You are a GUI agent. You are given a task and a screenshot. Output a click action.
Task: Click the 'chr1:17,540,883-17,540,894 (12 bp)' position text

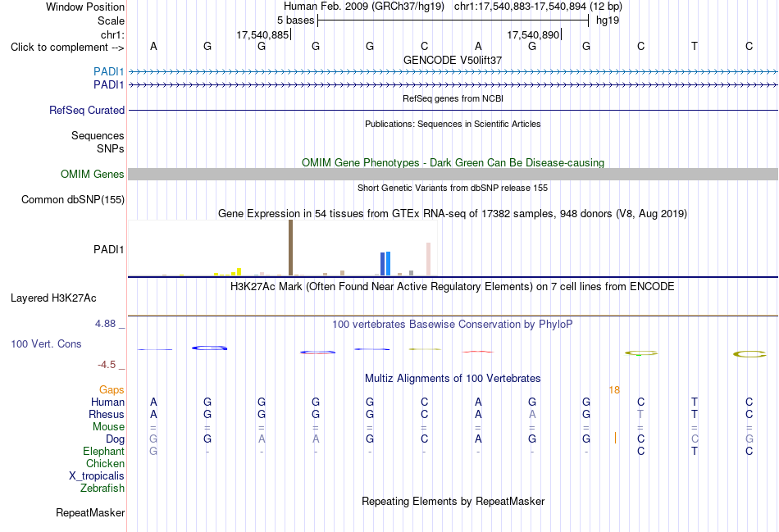[538, 7]
